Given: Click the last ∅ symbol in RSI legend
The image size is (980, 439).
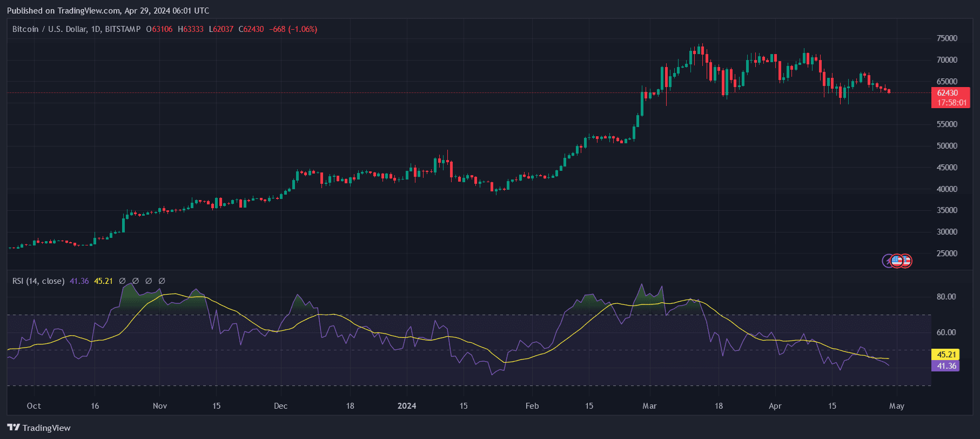Looking at the screenshot, I should [162, 281].
